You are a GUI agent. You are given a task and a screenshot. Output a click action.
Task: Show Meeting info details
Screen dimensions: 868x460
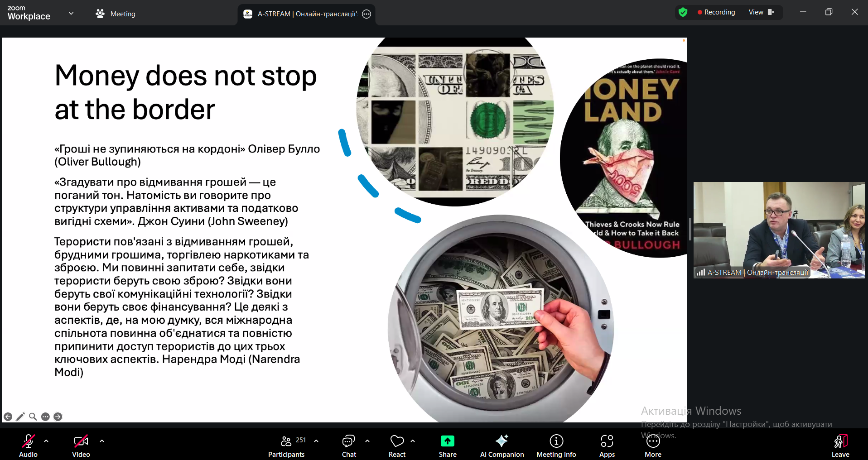pos(556,445)
